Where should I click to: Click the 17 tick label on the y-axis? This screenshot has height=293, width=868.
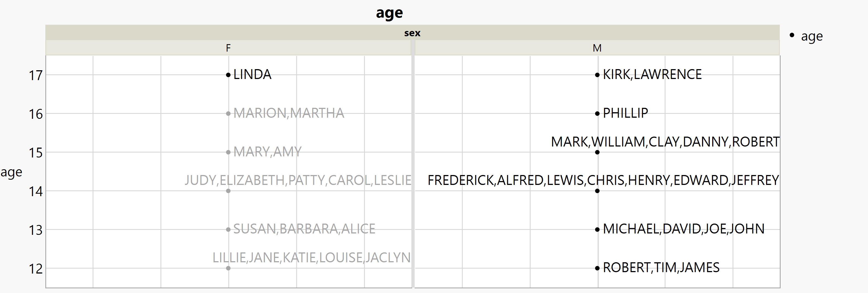coord(36,75)
